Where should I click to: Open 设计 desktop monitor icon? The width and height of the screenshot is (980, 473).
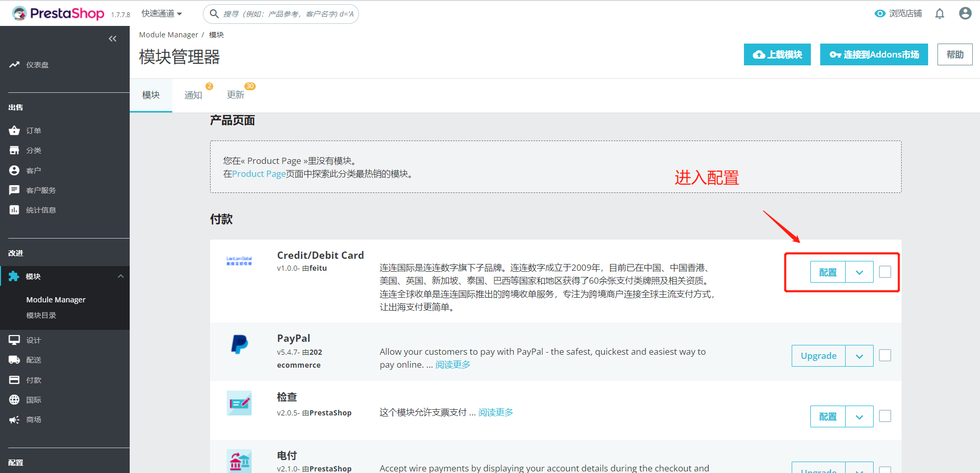pyautogui.click(x=14, y=340)
